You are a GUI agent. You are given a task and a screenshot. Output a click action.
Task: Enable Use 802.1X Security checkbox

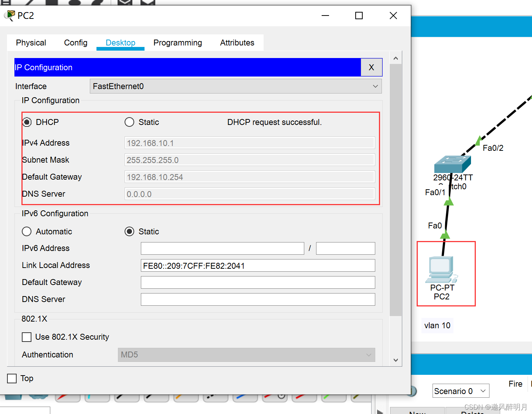(x=27, y=337)
